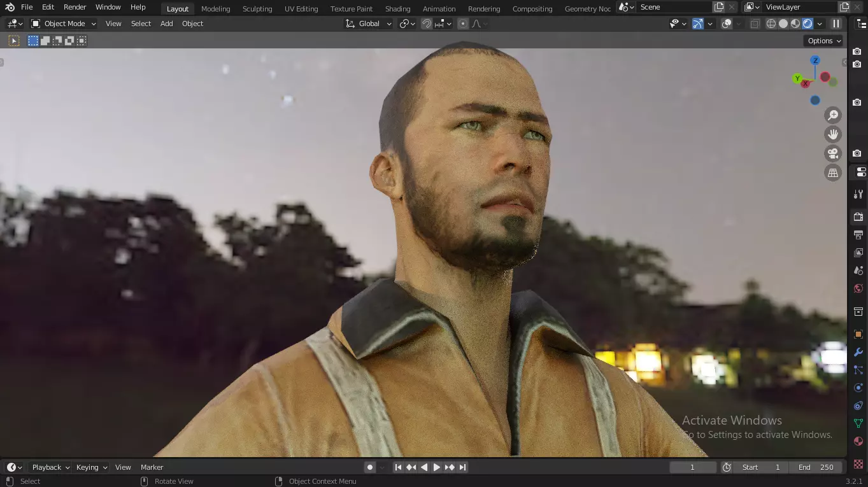Pause the viewport render preview

(x=837, y=24)
